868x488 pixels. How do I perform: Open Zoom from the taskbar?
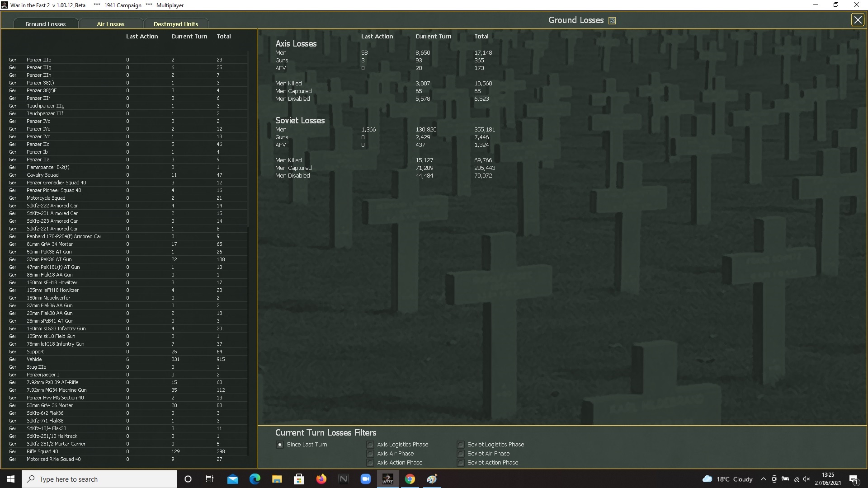(365, 479)
